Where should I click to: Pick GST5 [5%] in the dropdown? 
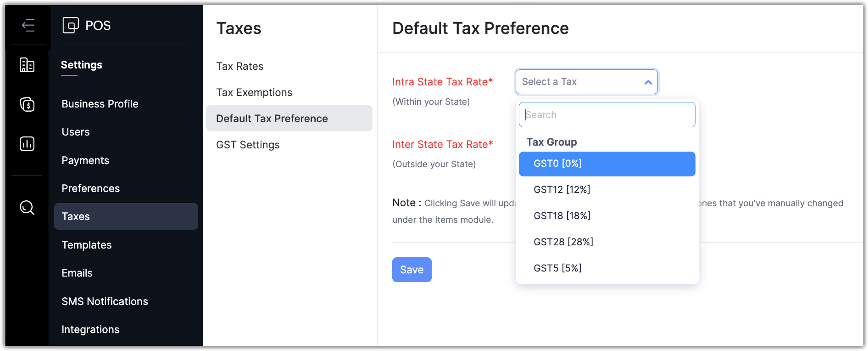[x=557, y=268]
